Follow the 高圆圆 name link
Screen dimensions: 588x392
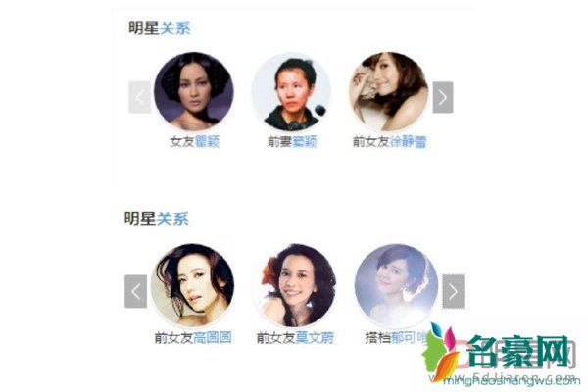pos(213,337)
